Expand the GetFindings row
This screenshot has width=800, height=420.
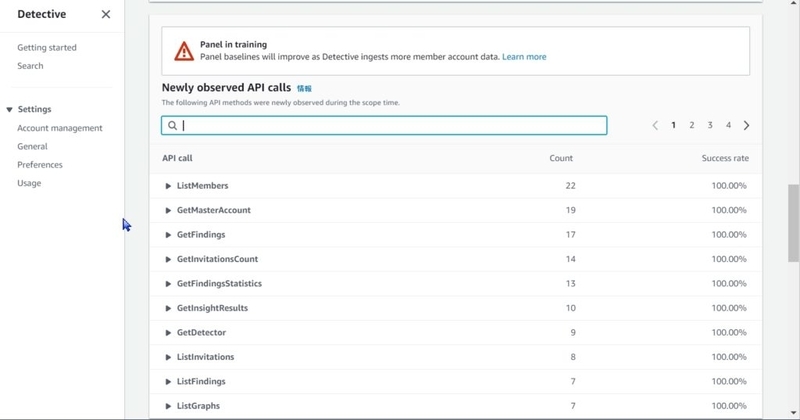(x=168, y=235)
